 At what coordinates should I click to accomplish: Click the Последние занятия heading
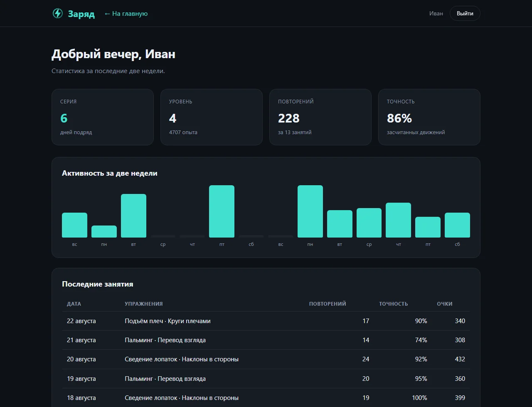(98, 284)
